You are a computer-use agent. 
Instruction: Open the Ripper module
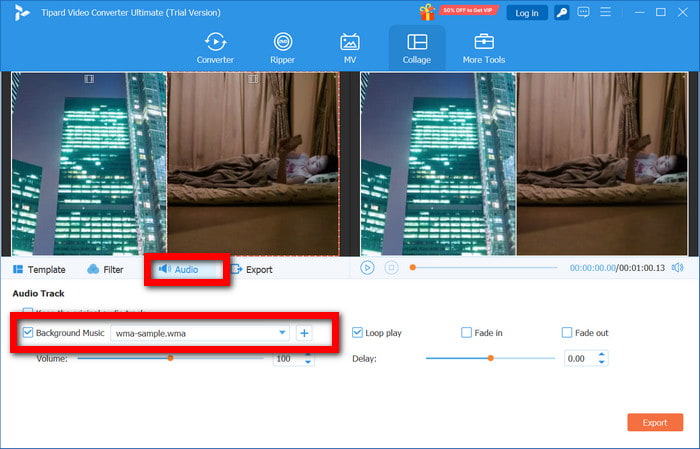coord(282,47)
